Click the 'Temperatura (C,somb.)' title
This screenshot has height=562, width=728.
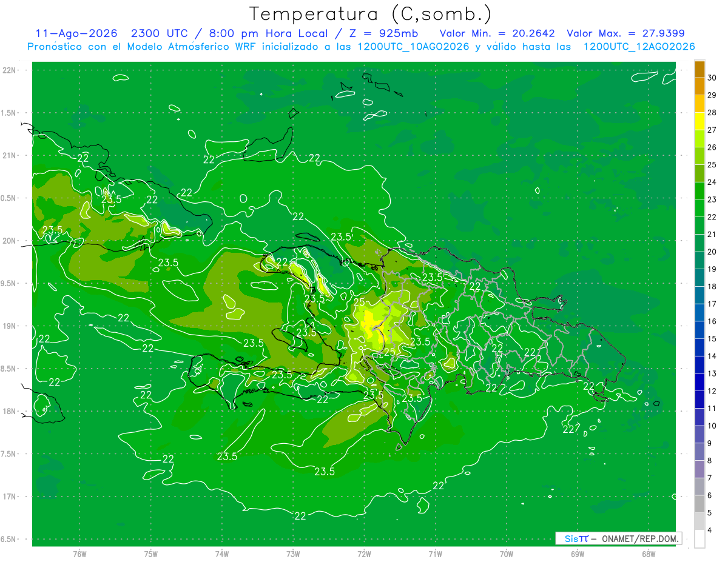point(371,14)
